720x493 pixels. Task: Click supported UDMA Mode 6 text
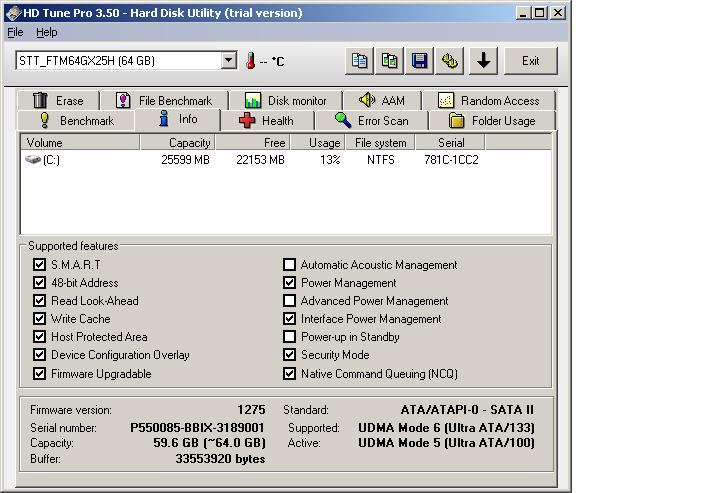[446, 428]
